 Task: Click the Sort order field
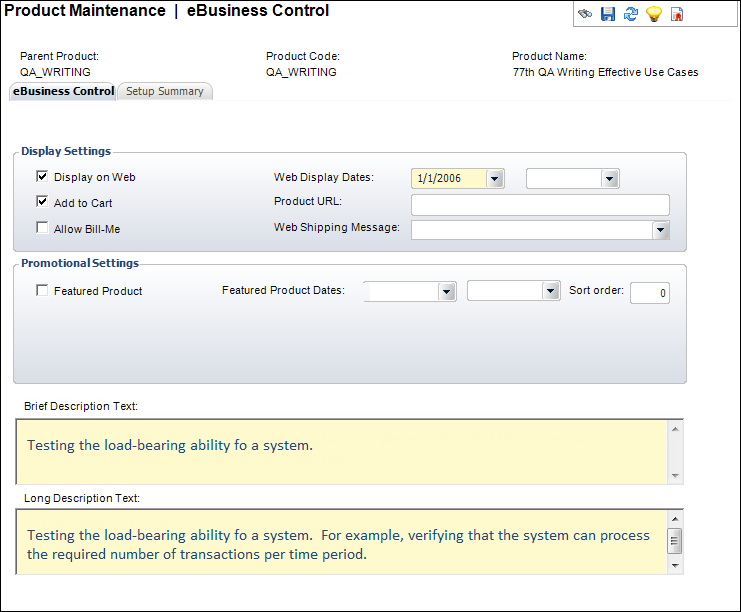[x=650, y=293]
